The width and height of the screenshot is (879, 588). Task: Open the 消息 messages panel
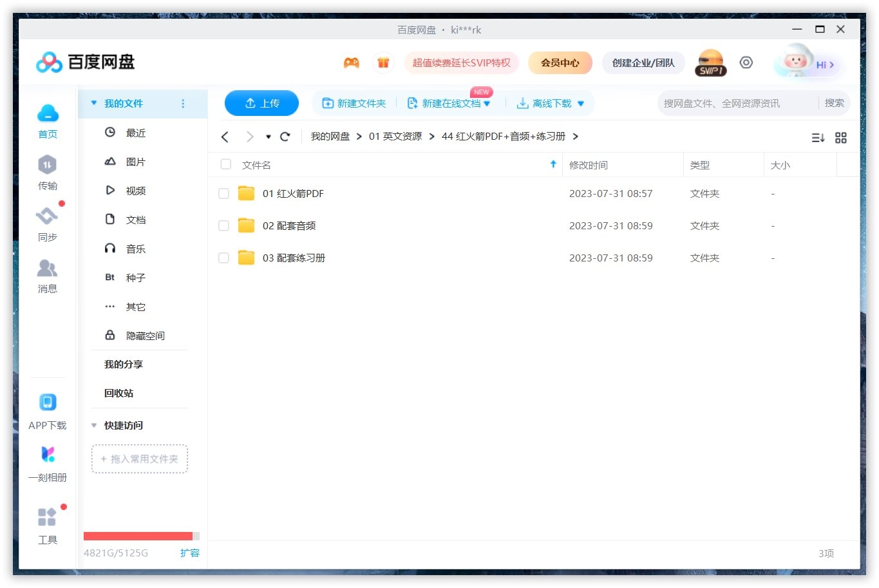47,276
